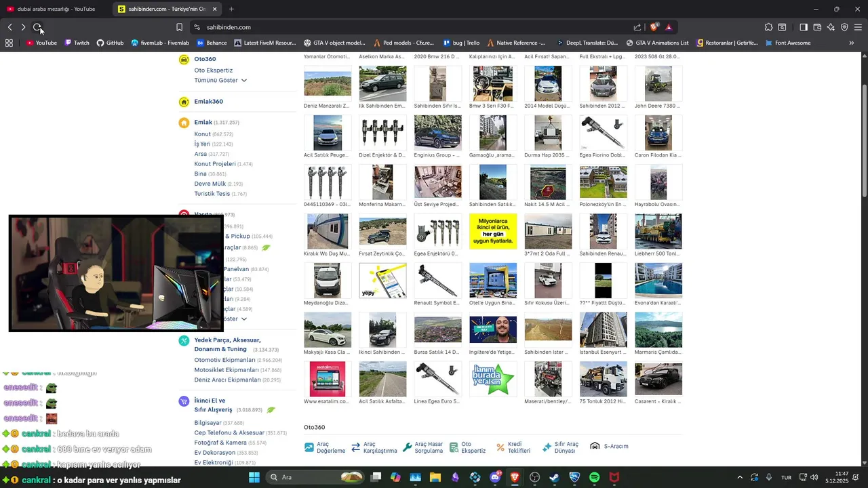Close the sahibinden.com tab

(215, 9)
